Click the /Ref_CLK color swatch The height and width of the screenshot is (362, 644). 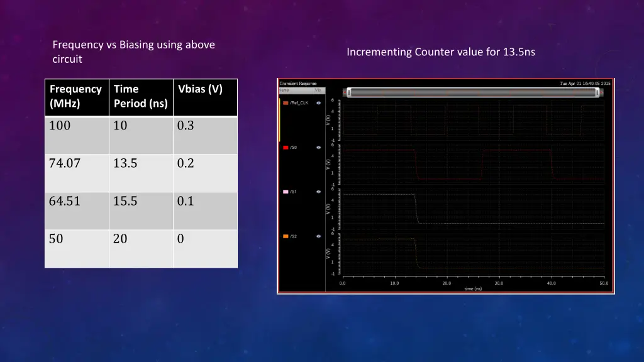286,103
